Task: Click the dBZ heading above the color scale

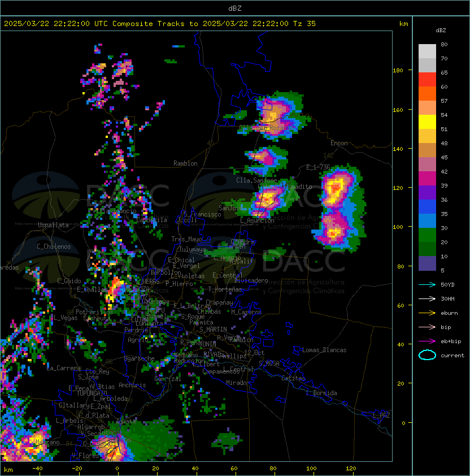Action: click(x=441, y=31)
